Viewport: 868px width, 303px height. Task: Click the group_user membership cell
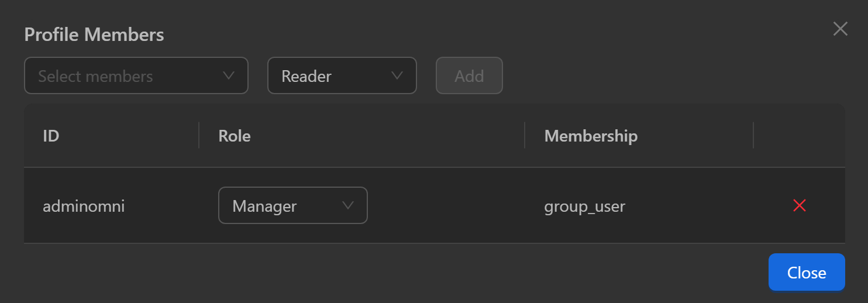pos(585,206)
